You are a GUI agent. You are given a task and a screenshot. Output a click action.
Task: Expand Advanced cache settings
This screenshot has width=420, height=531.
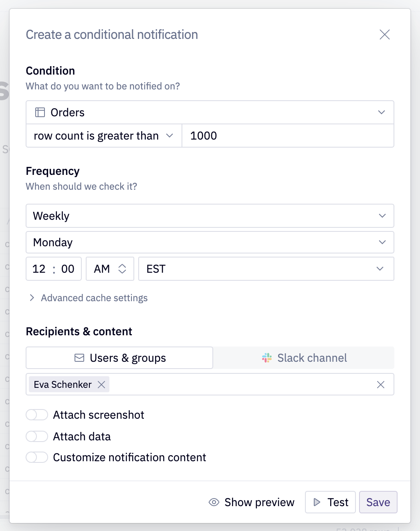tap(94, 298)
